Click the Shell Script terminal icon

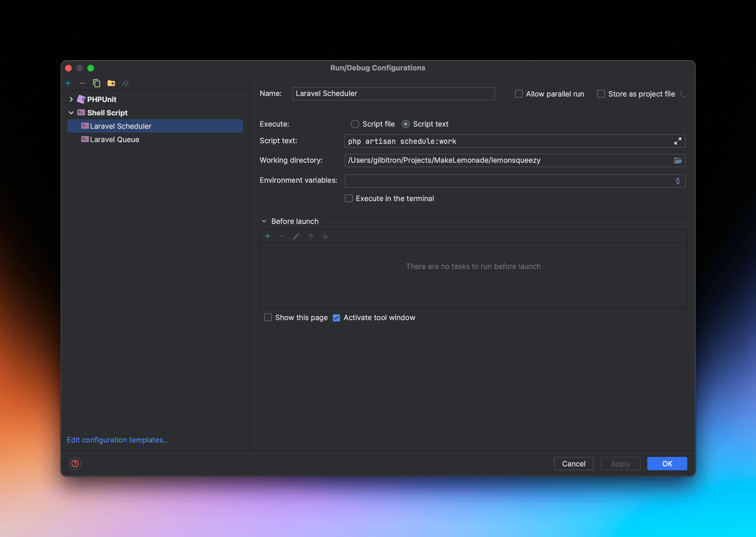tap(81, 113)
